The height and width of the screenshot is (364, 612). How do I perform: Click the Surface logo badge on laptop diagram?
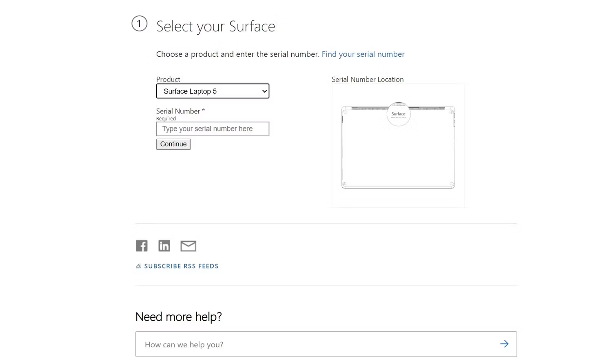[398, 114]
